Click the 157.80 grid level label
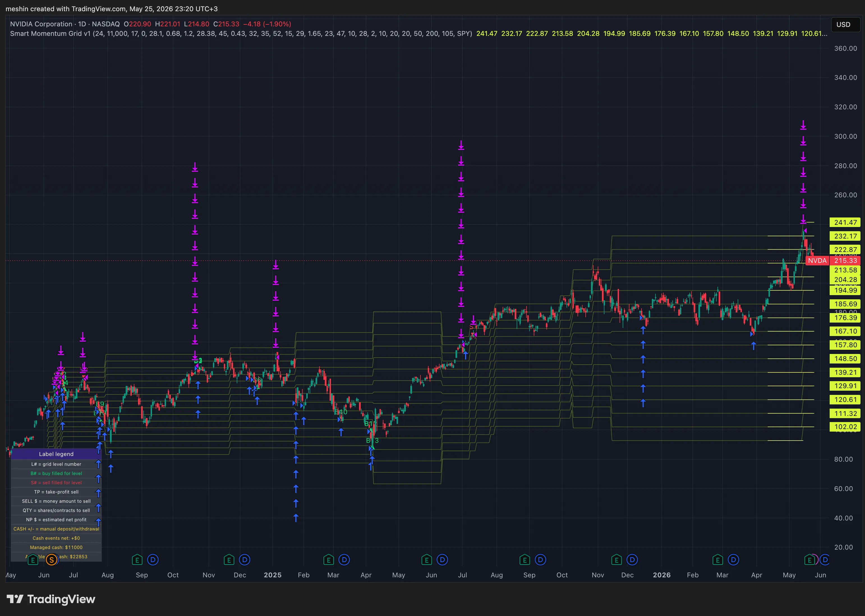 (x=845, y=345)
